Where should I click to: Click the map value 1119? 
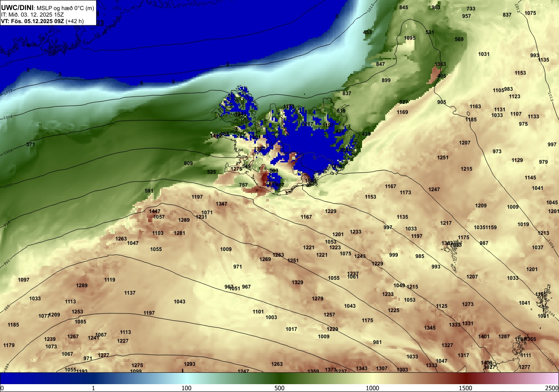[x=110, y=280]
